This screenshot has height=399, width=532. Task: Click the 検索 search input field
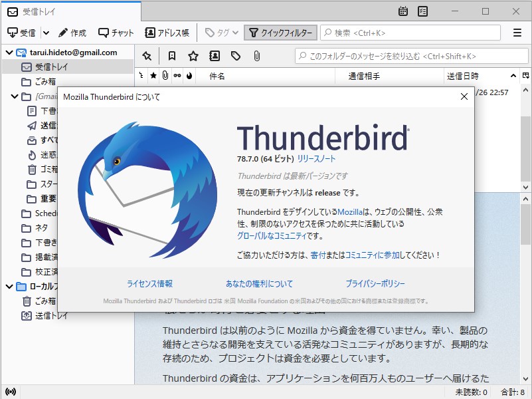408,32
